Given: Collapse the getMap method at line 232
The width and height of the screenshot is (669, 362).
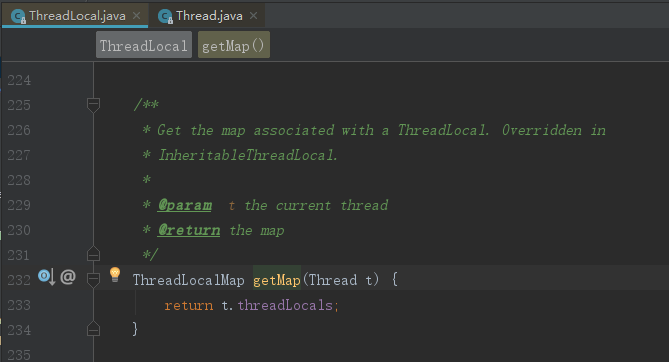Looking at the screenshot, I should [x=93, y=280].
